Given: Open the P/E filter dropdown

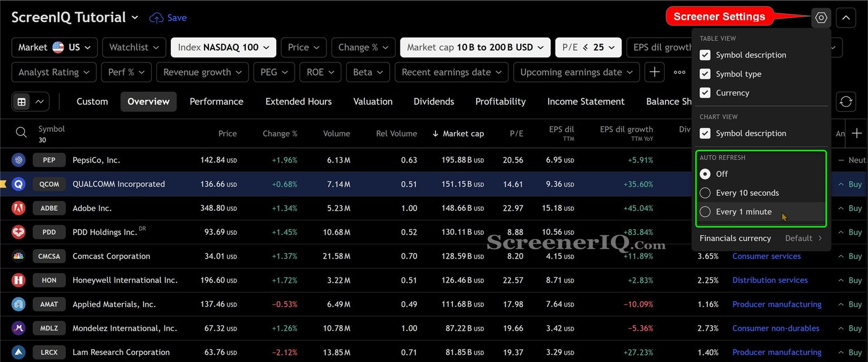Looking at the screenshot, I should (x=588, y=47).
